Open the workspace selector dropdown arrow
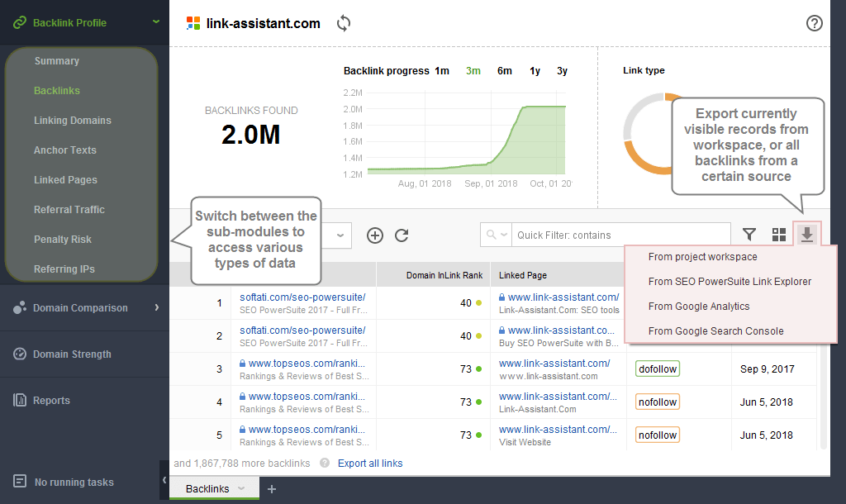This screenshot has width=846, height=504. pos(340,235)
